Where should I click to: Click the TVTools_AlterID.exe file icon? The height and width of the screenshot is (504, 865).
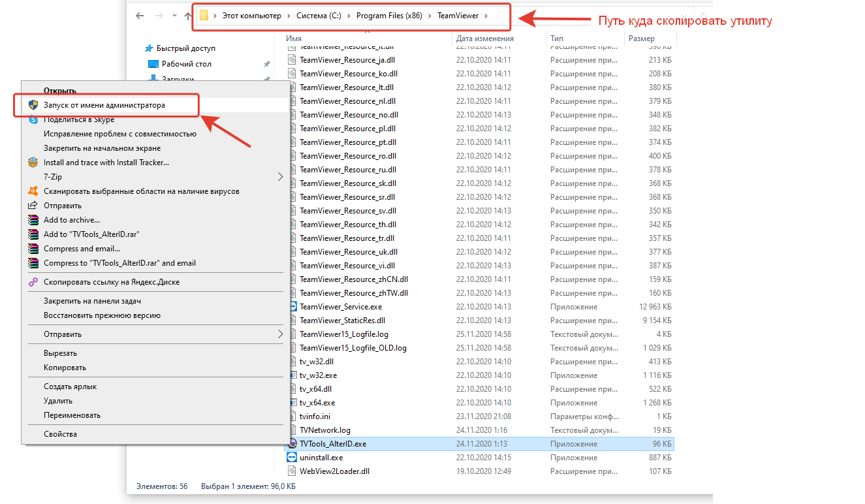[x=292, y=444]
